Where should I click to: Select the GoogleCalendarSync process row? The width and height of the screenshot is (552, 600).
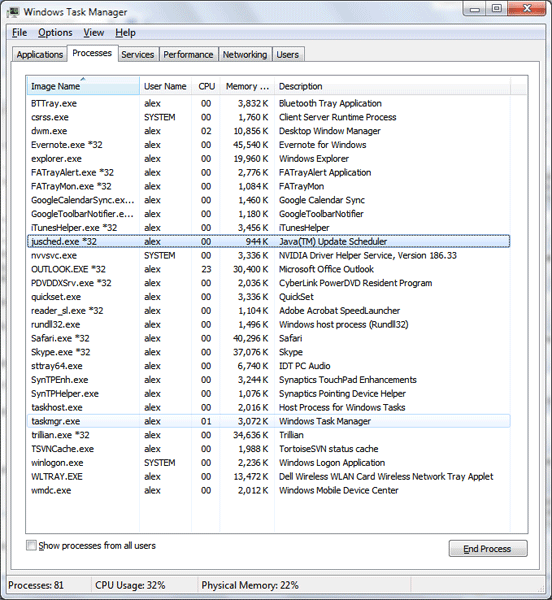269,200
